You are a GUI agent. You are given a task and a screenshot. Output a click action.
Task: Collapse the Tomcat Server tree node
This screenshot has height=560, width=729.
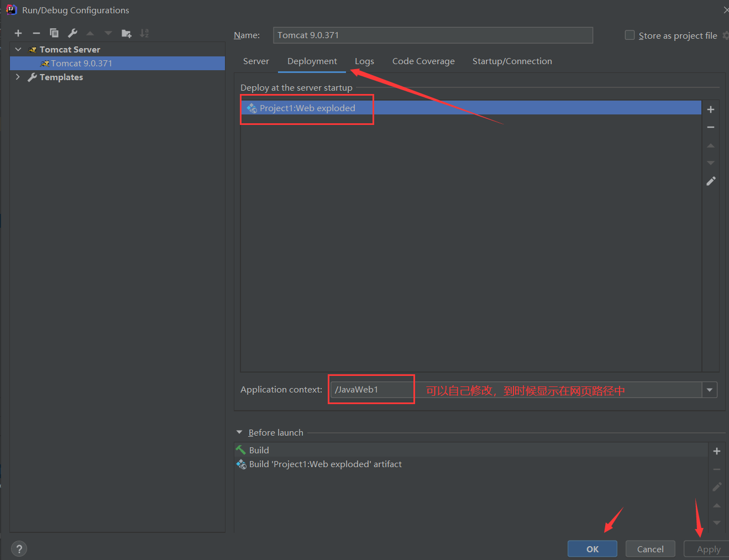(18, 49)
